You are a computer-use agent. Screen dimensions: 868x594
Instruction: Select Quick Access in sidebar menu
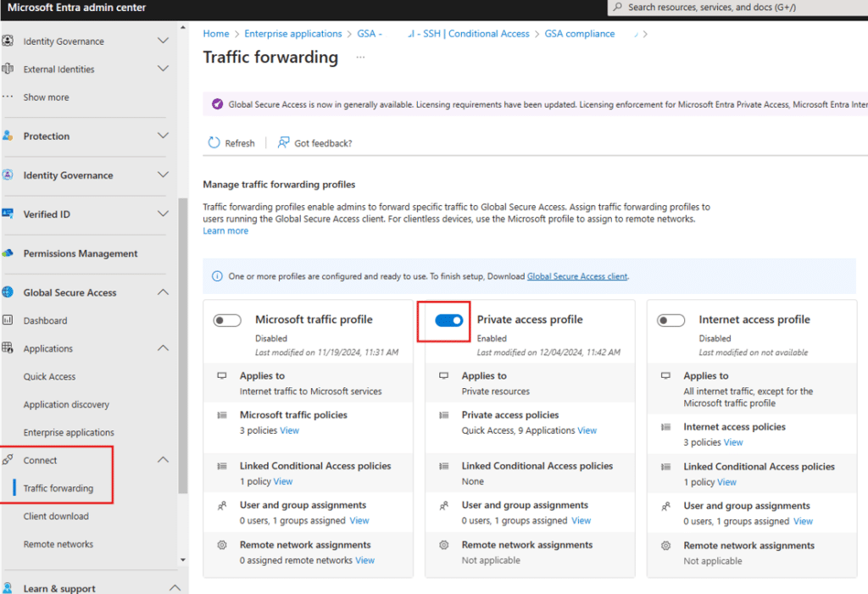coord(49,376)
